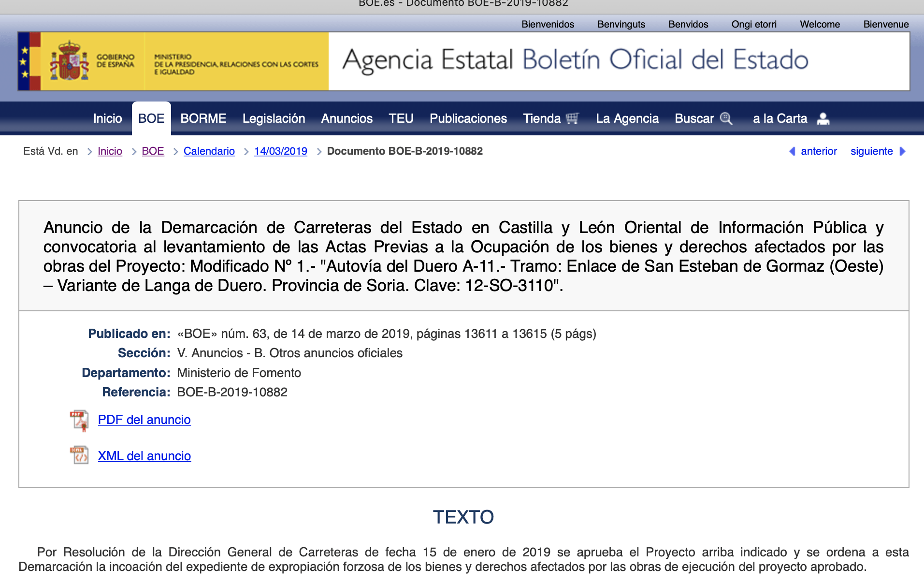Click the XML file icon

tap(79, 455)
